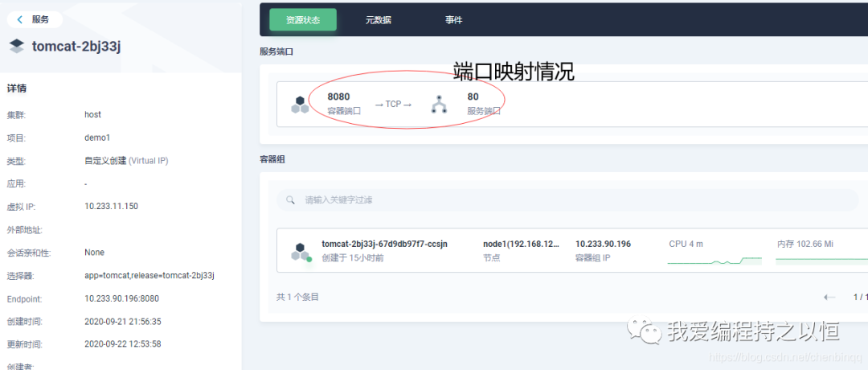The height and width of the screenshot is (370, 868).
Task: Focus the pod keyword filter field
Action: pyautogui.click(x=567, y=200)
